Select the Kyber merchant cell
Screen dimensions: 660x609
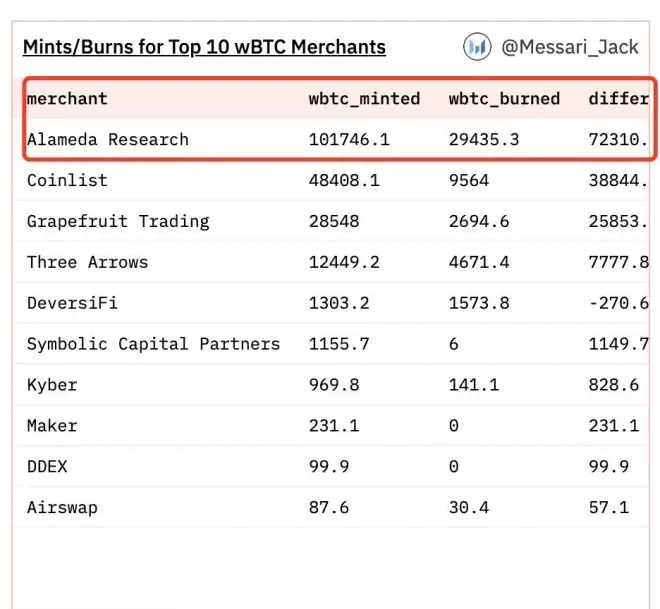pyautogui.click(x=52, y=385)
